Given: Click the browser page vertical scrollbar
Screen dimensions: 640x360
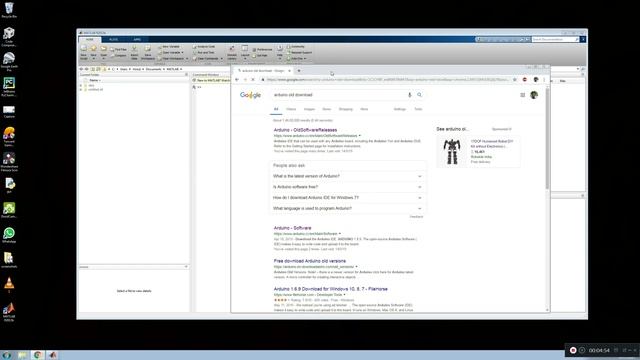Looking at the screenshot, I should pyautogui.click(x=547, y=138).
